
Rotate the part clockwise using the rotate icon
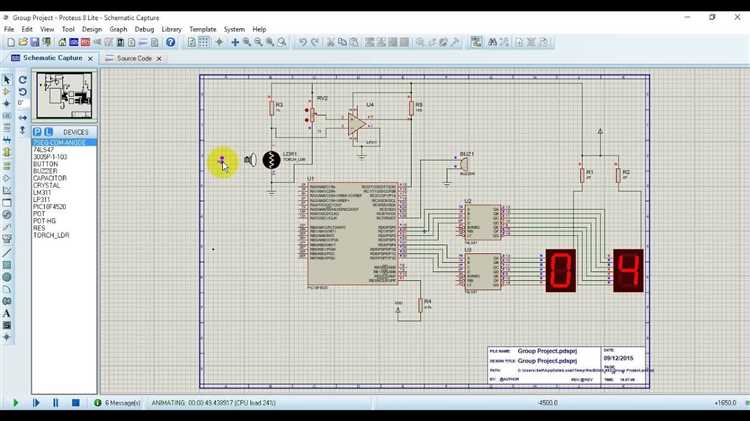click(22, 80)
